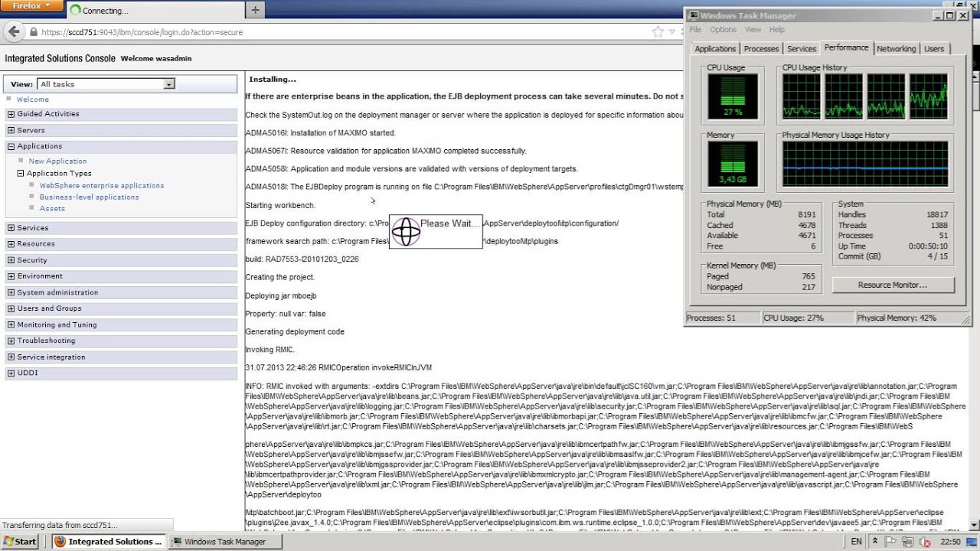Click the build RAD7553 line
Screen dimensions: 980x551
(302, 259)
